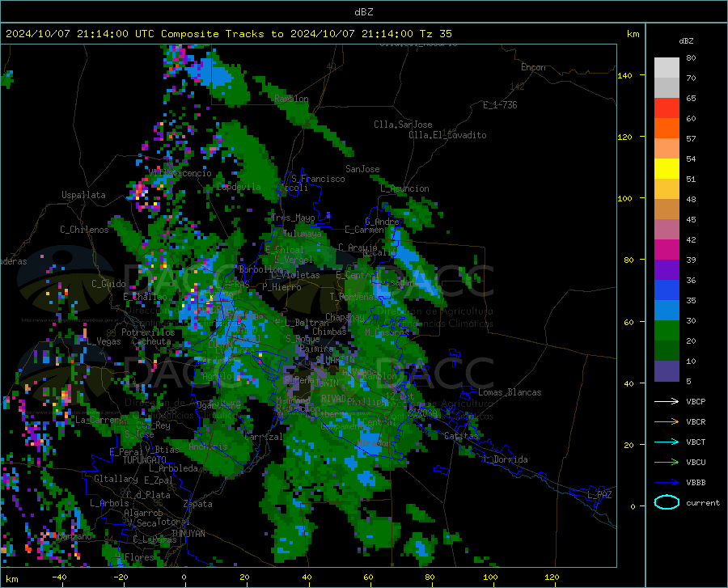This screenshot has width=728, height=588.
Task: Click the E_1-736 place label
Action: pos(500,105)
